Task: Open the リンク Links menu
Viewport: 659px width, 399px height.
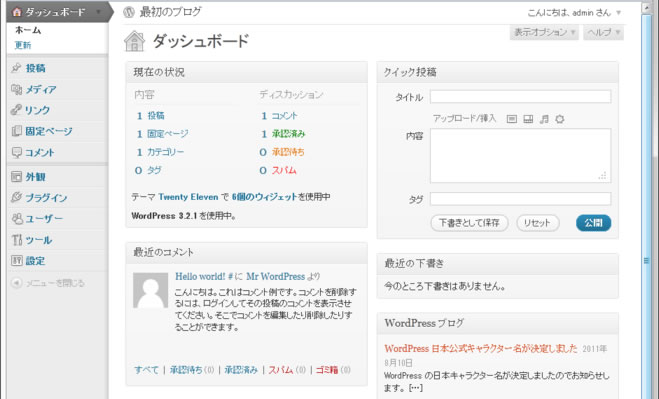Action: click(x=37, y=110)
